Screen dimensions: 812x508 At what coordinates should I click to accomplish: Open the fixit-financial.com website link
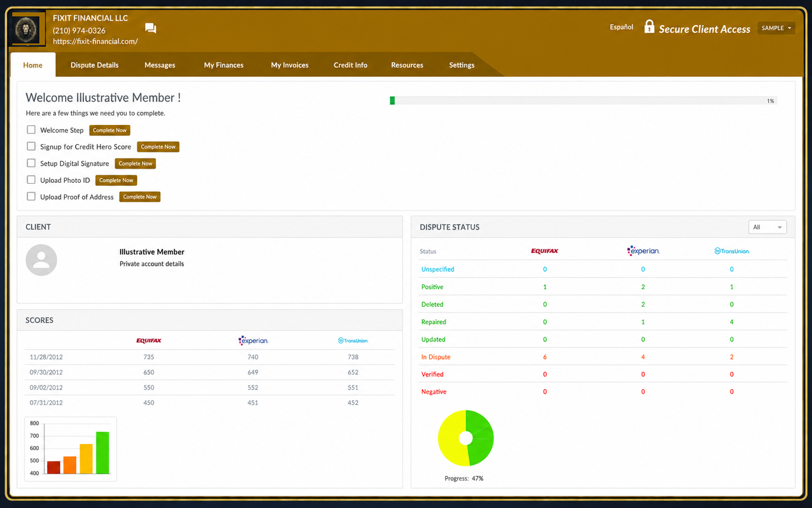click(x=95, y=41)
